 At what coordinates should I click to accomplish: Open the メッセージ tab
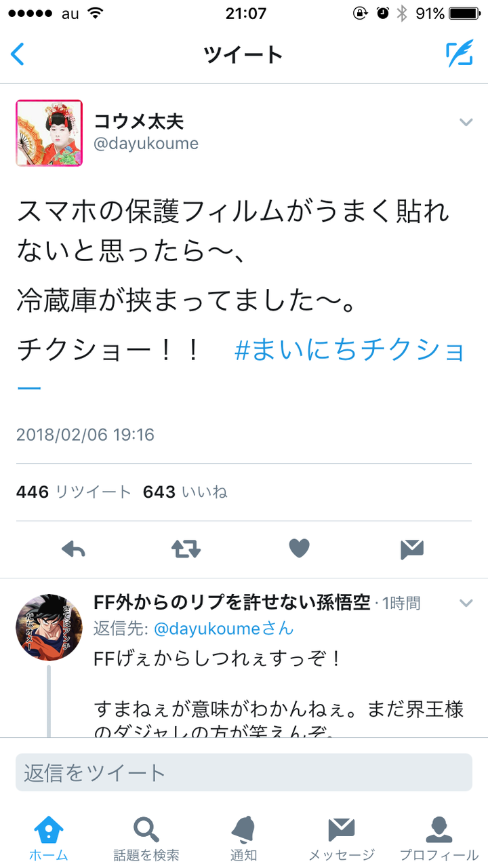click(342, 838)
